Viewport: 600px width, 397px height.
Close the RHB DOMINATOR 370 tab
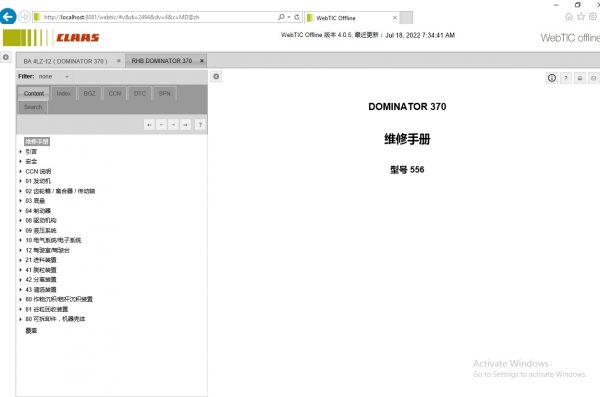(x=202, y=60)
